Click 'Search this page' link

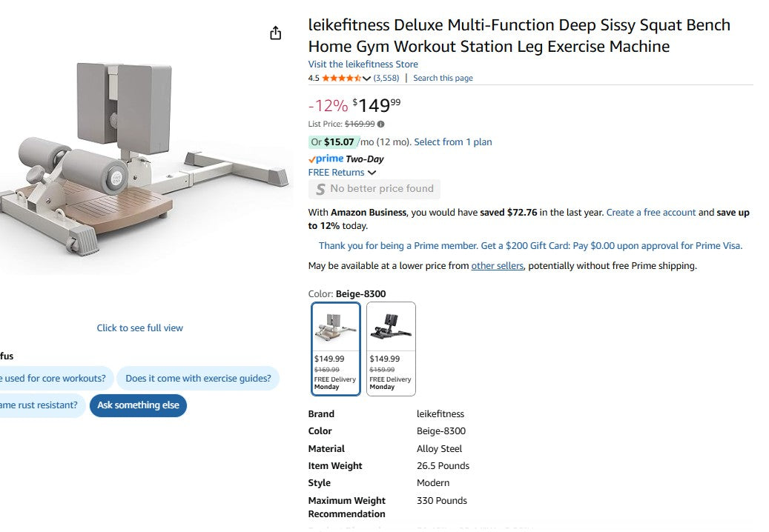click(x=443, y=79)
